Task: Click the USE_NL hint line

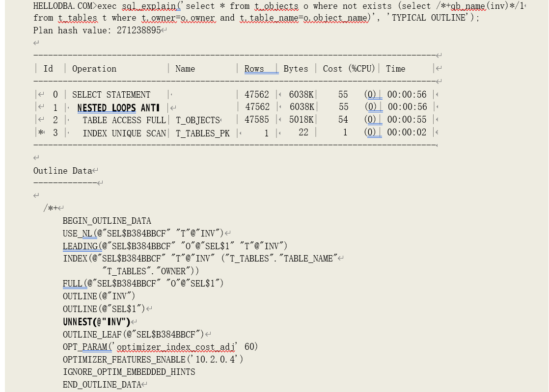Action: [x=143, y=233]
